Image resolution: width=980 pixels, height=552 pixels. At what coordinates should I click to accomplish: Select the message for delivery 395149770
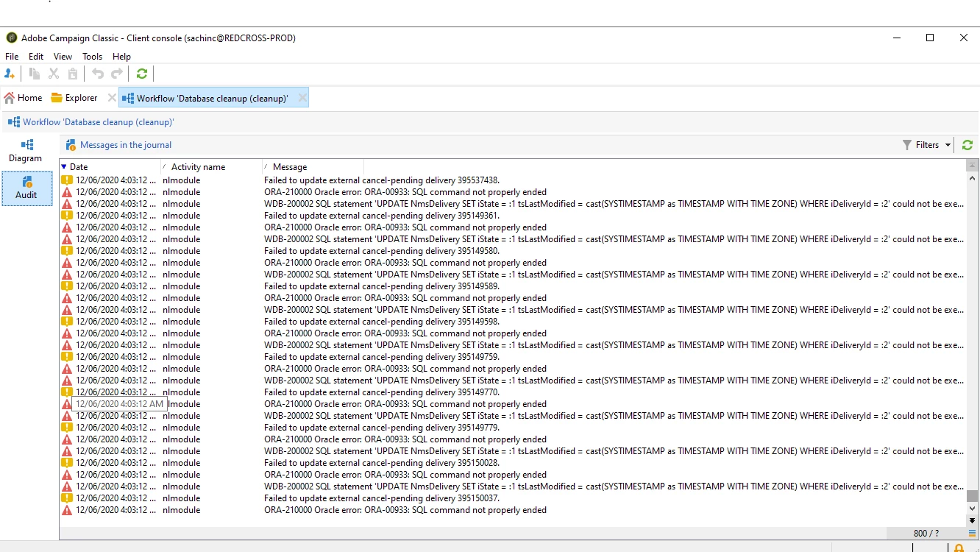pos(382,392)
